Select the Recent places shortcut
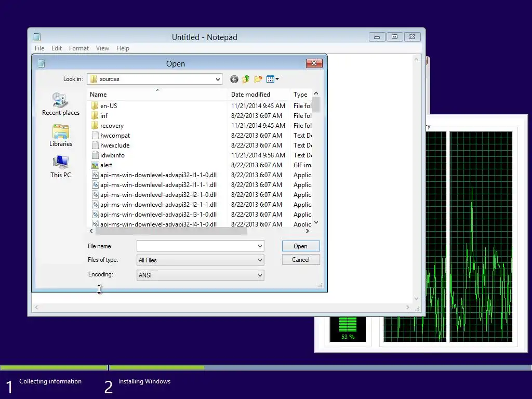This screenshot has width=532, height=399. (x=61, y=104)
